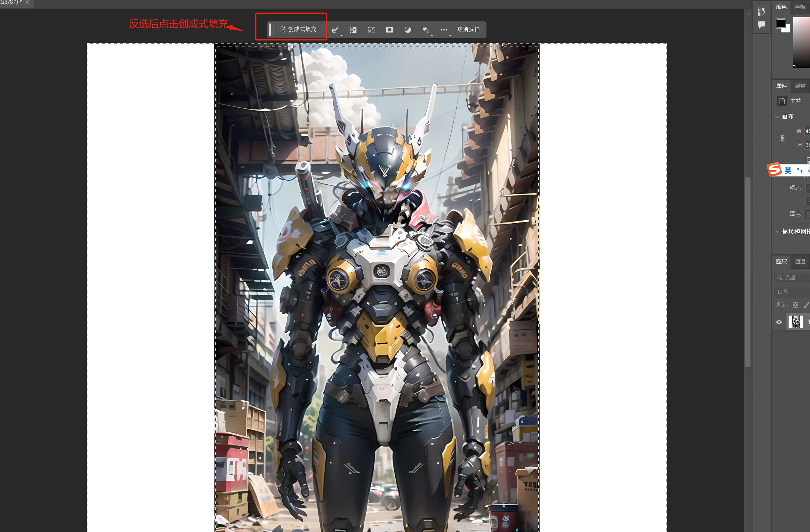810x532 pixels.
Task: Click the 创成式填充 generative fill button
Action: click(x=299, y=29)
